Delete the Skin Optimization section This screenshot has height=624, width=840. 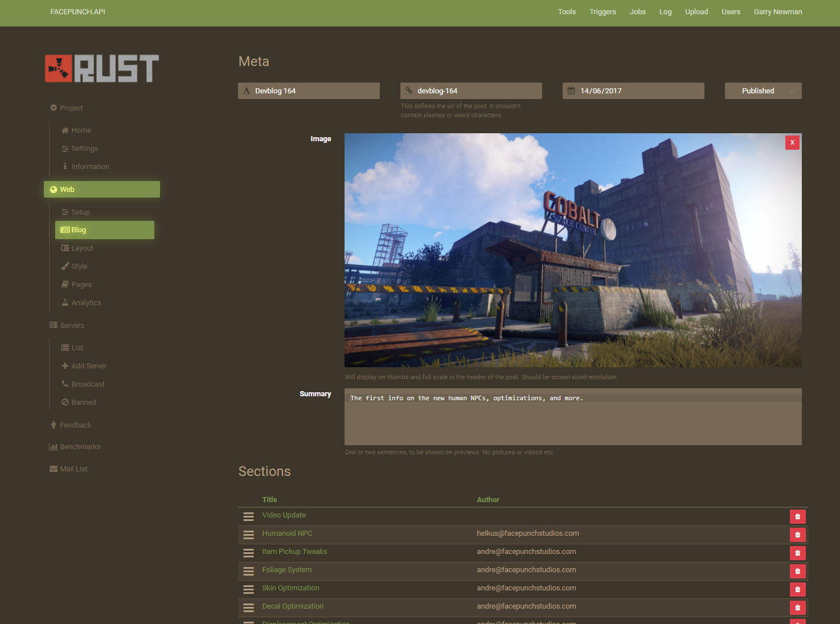tap(797, 589)
